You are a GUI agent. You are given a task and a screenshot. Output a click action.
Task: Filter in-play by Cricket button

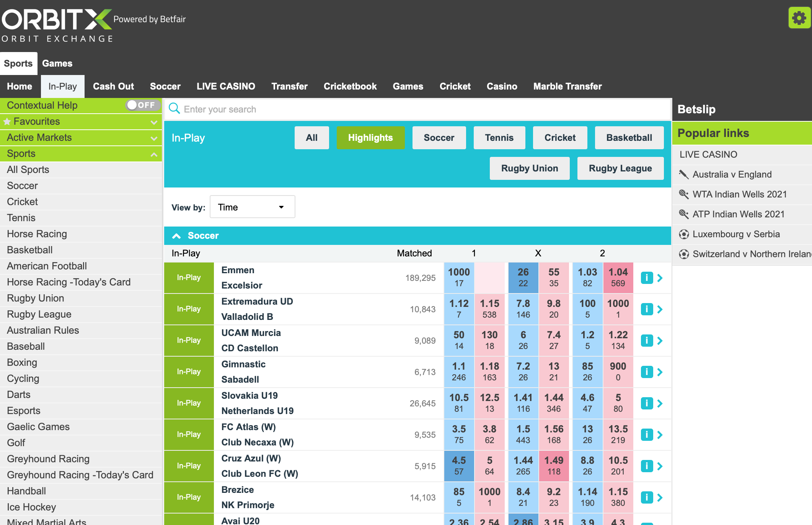tap(560, 138)
